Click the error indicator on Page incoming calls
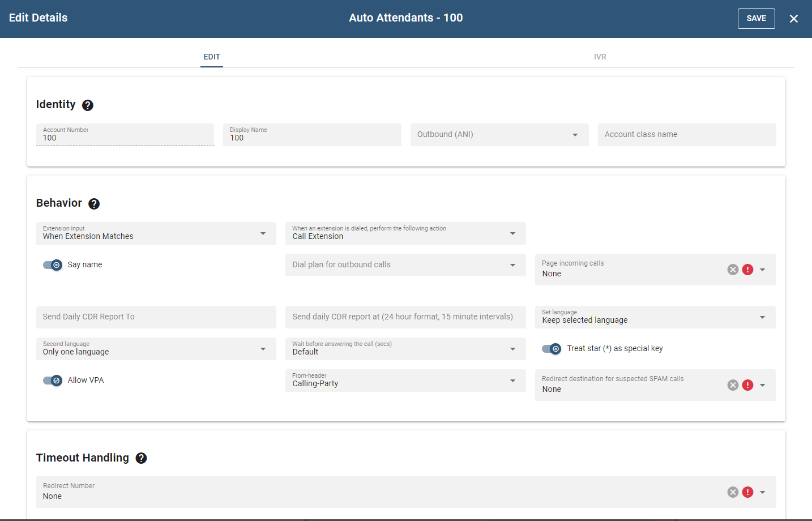This screenshot has width=812, height=521. 747,269
